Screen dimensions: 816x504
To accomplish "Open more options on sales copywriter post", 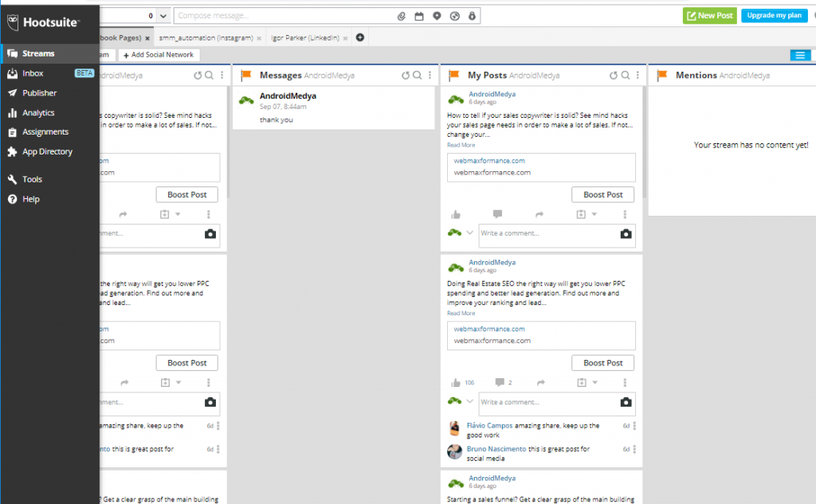I will (x=625, y=214).
